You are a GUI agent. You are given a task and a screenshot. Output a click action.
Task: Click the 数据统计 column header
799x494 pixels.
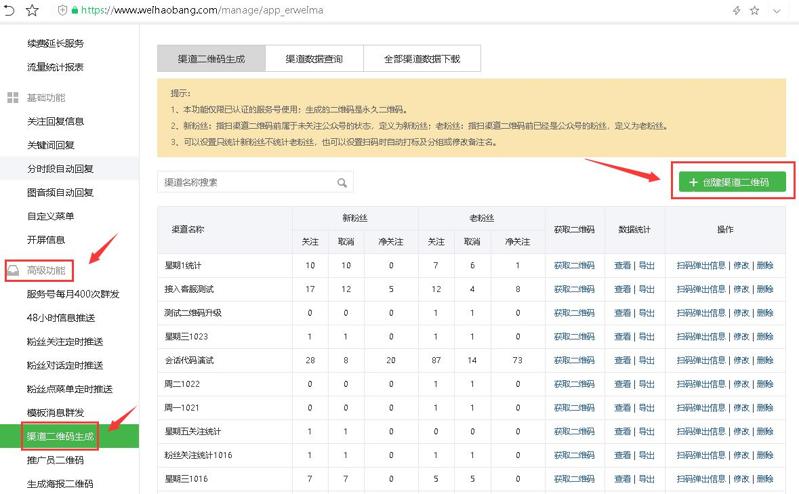point(634,229)
